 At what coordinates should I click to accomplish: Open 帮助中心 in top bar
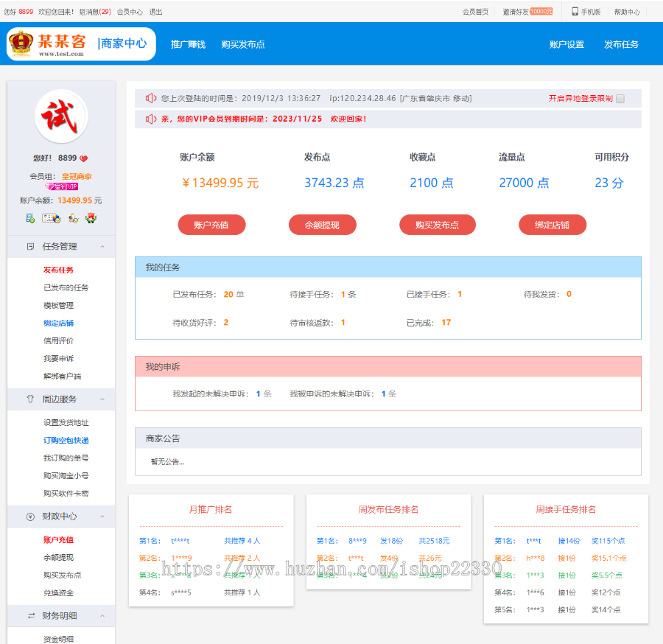coord(627,12)
